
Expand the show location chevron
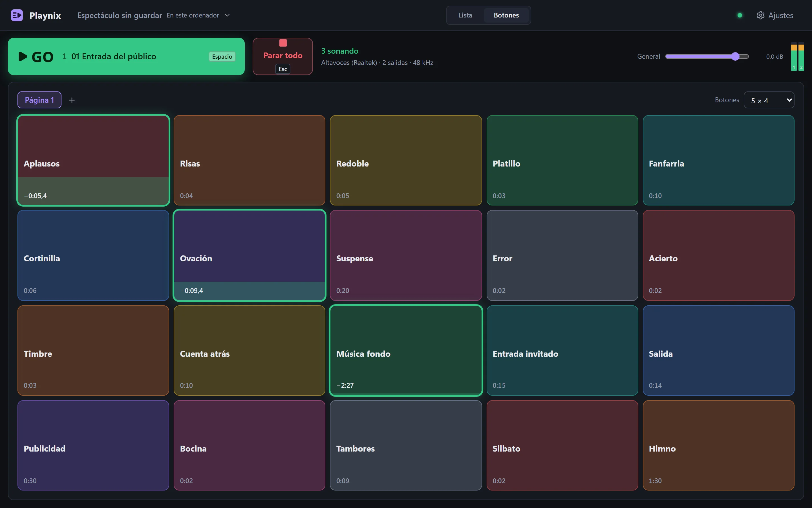click(227, 15)
